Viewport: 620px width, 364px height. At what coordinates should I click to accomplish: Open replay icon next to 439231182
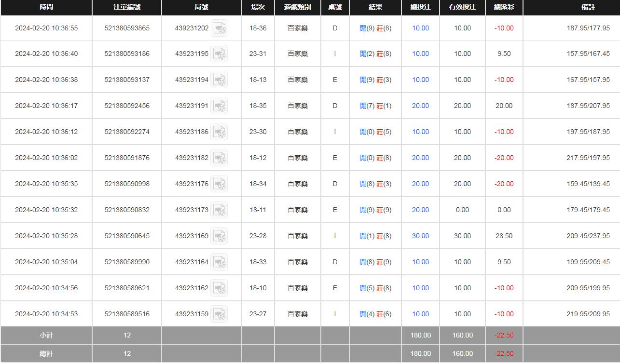(x=220, y=158)
